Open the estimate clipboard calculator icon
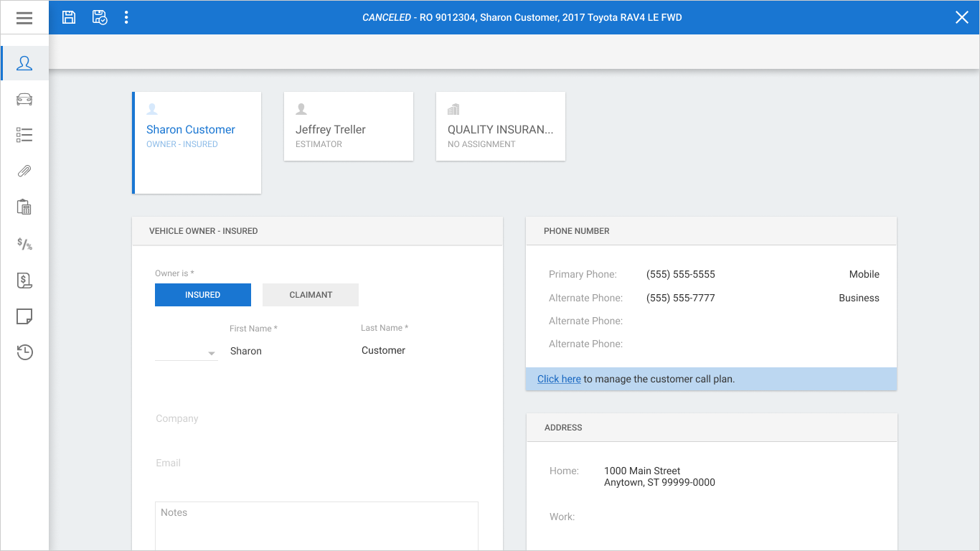 tap(24, 207)
